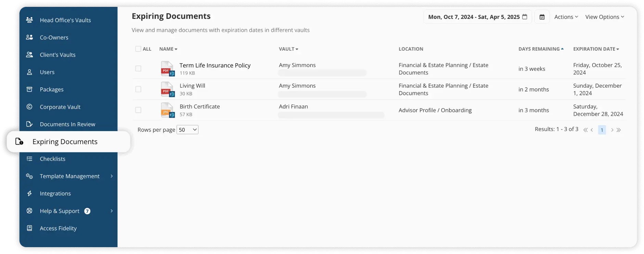Image resolution: width=644 pixels, height=254 pixels.
Task: Click the Users sidebar icon
Action: [x=29, y=72]
